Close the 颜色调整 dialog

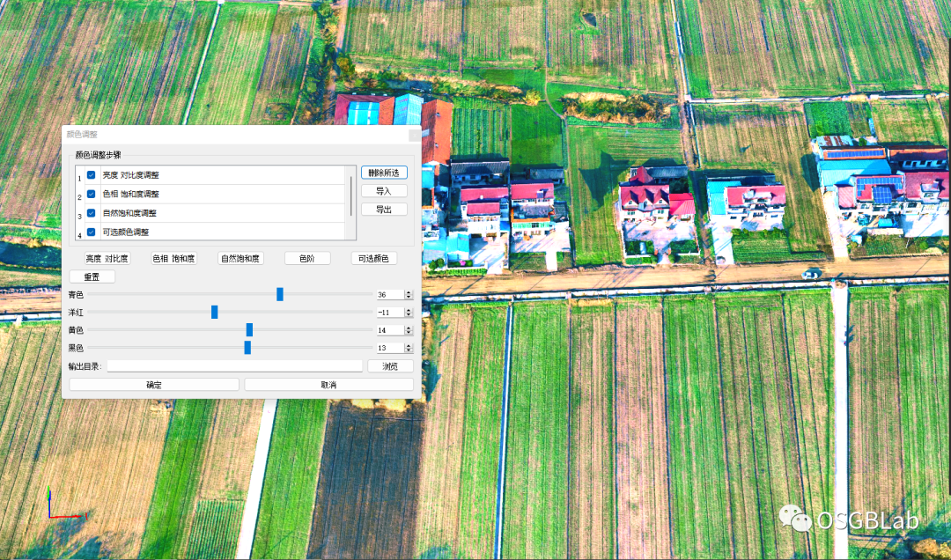point(415,135)
